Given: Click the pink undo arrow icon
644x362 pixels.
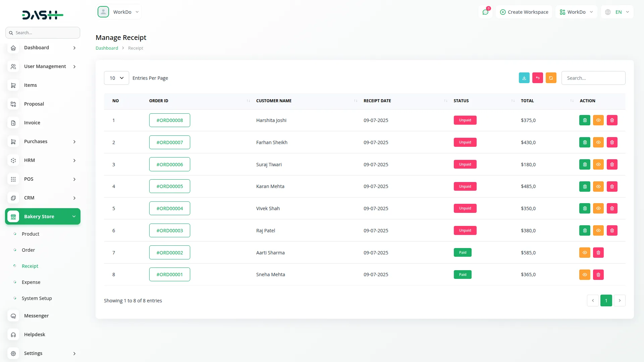Looking at the screenshot, I should pos(537,78).
